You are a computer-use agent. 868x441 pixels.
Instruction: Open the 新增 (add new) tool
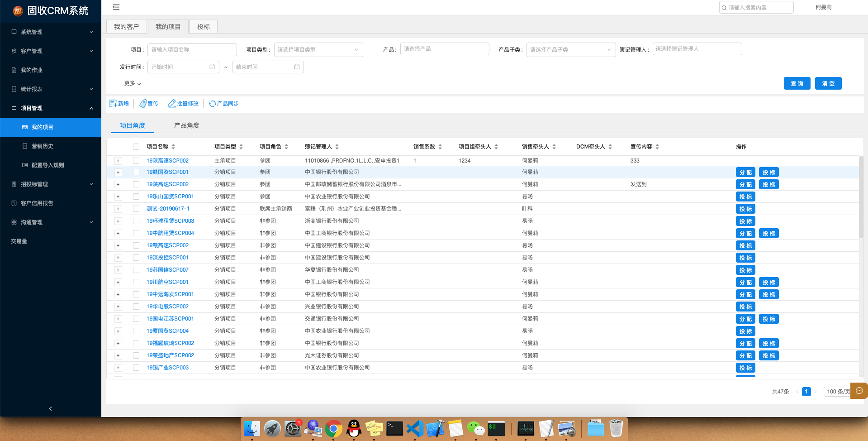pyautogui.click(x=119, y=103)
